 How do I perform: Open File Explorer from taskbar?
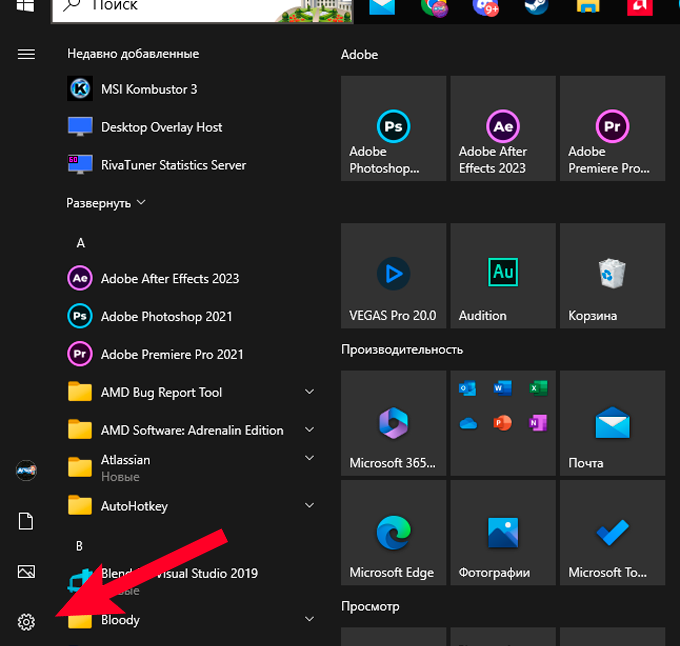[x=588, y=6]
